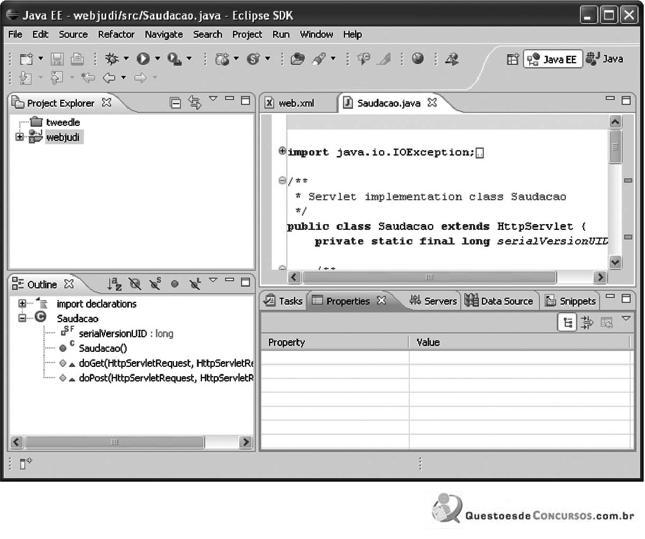The image size is (645, 539).
Task: Open the Run button dropdown arrow
Action: 158,59
